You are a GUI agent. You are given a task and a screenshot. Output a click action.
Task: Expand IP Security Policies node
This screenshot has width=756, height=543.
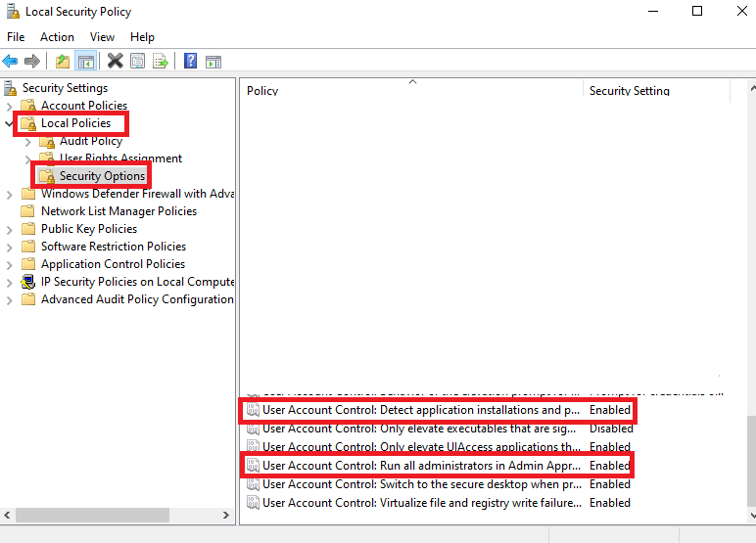[9, 283]
